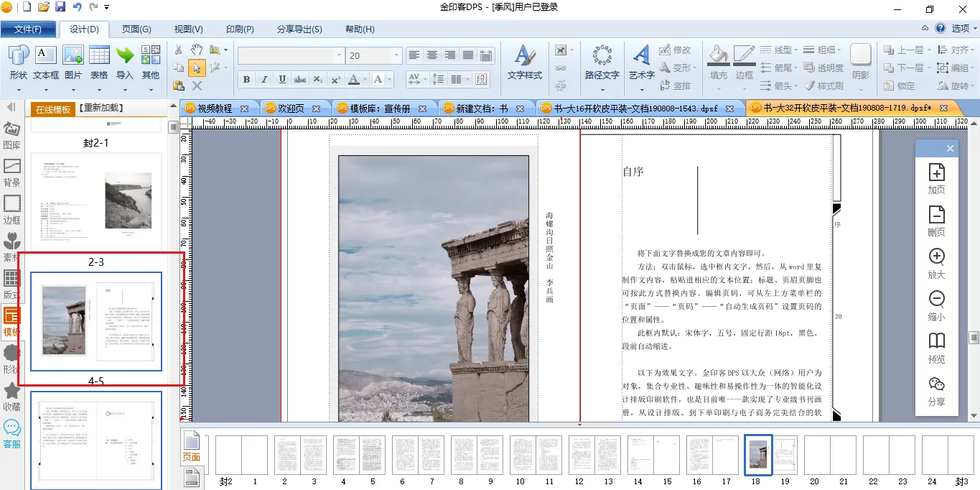Select the page 16-17 spread thumbnail
The height and width of the screenshot is (490, 980).
point(712,455)
